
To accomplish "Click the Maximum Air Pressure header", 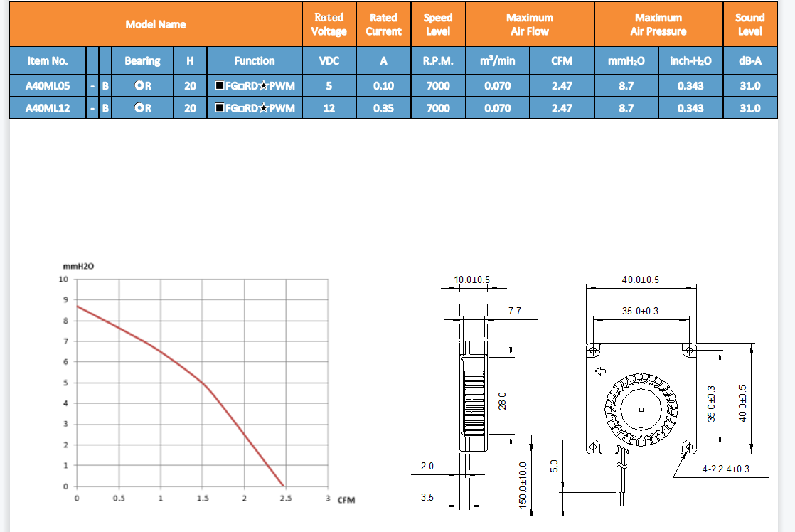I will 658,24.
